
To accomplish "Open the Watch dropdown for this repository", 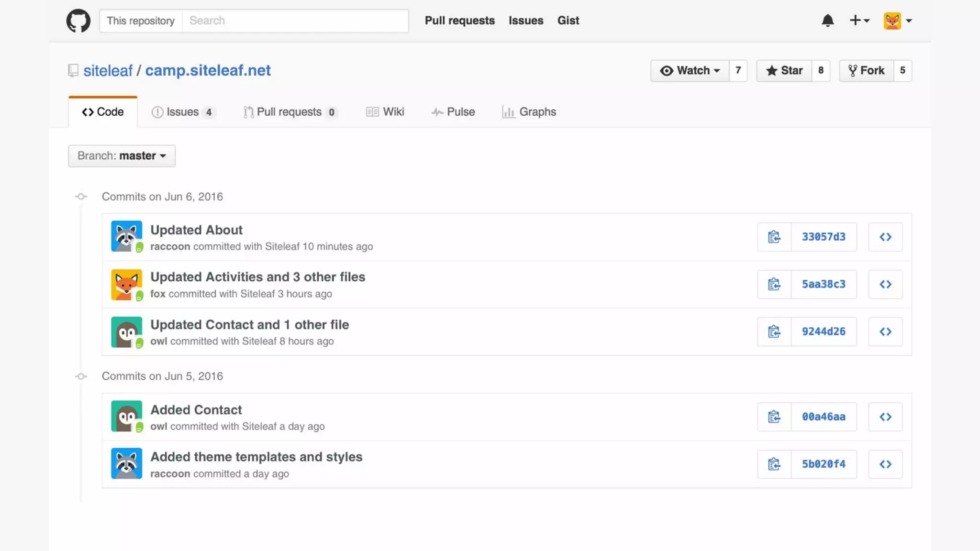I will click(690, 71).
